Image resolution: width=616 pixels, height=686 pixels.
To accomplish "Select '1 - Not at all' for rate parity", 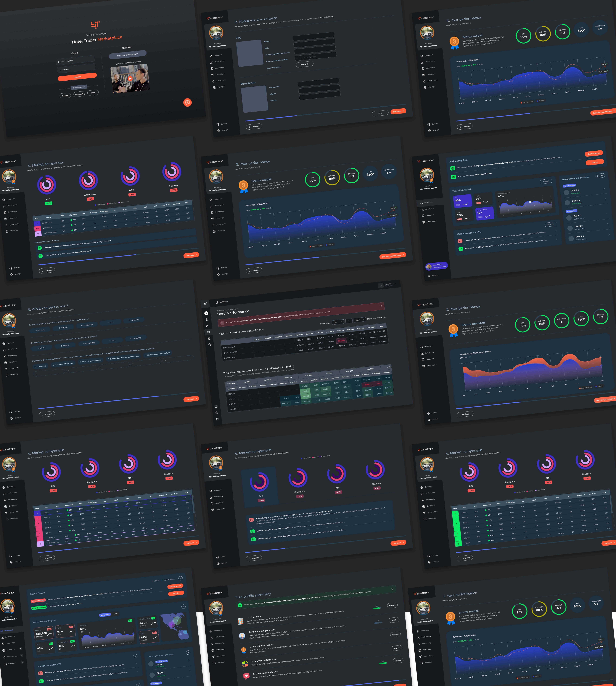I will click(x=39, y=330).
